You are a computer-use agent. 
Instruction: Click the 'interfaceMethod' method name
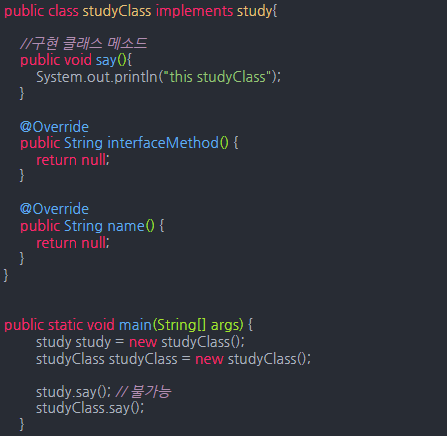click(163, 143)
